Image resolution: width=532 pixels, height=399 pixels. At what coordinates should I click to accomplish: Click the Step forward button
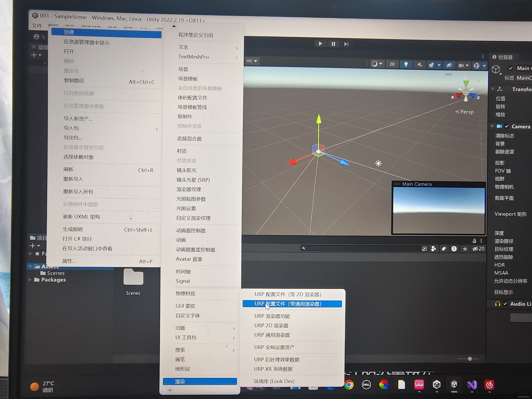coord(346,44)
